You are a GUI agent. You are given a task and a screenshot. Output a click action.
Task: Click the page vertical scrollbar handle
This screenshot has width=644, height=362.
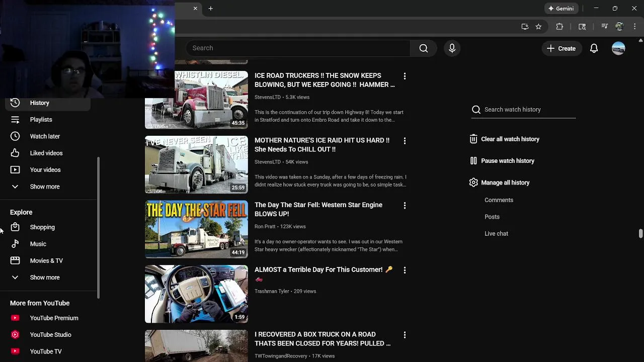(640, 233)
